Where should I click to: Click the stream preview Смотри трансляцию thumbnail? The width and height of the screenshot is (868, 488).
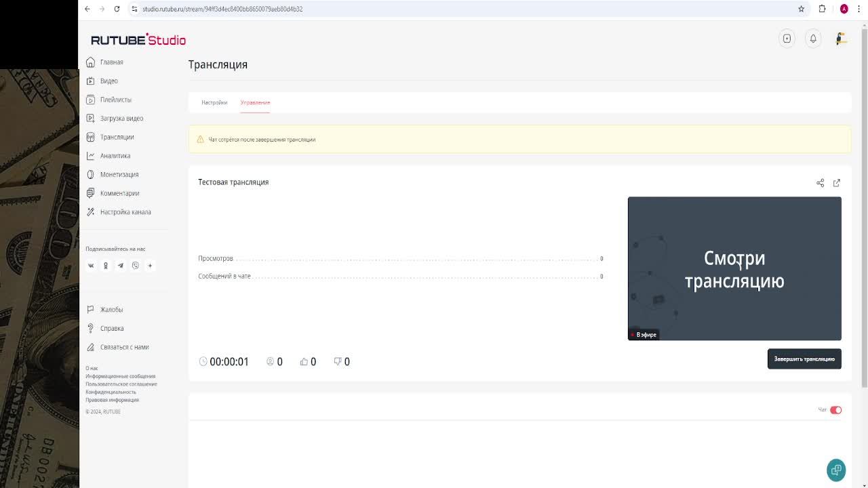pyautogui.click(x=734, y=268)
